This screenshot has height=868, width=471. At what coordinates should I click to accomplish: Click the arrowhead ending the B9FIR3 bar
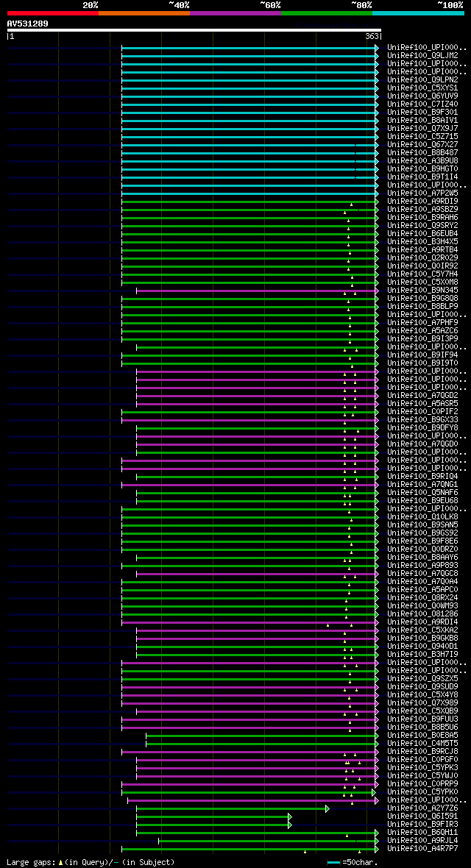click(290, 825)
